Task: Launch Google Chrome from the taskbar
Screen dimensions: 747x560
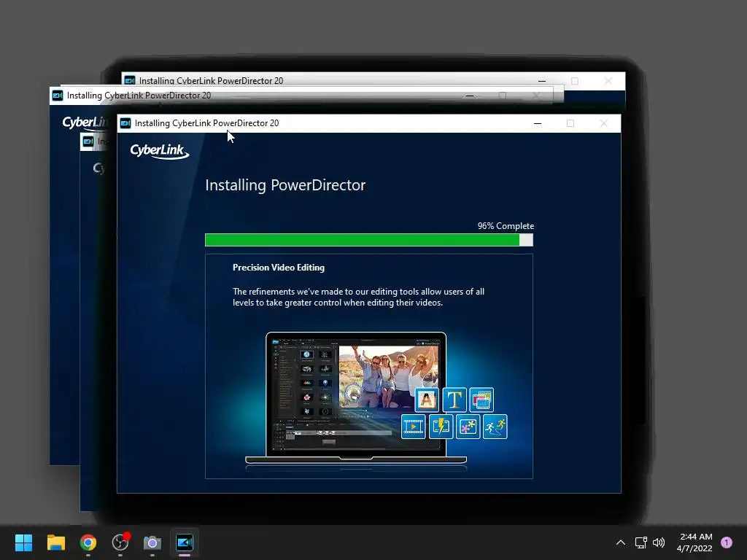Action: point(88,542)
